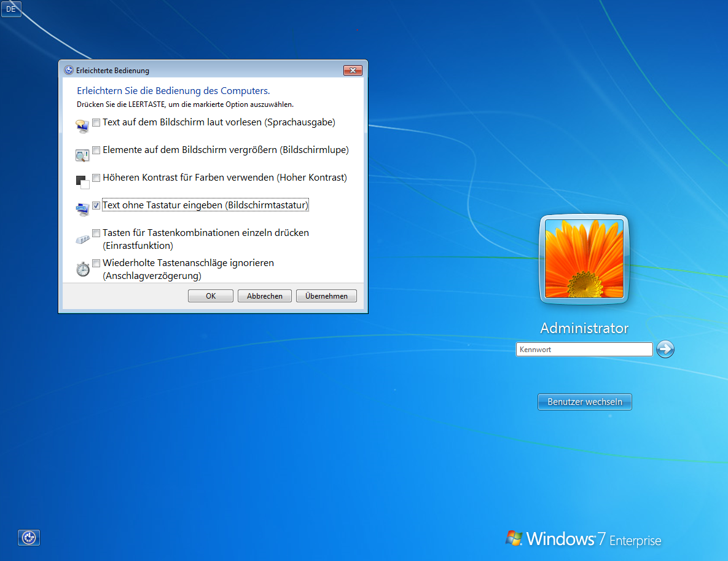The image size is (728, 561).
Task: Toggle the Hoher Kontrast checkbox
Action: click(x=96, y=178)
